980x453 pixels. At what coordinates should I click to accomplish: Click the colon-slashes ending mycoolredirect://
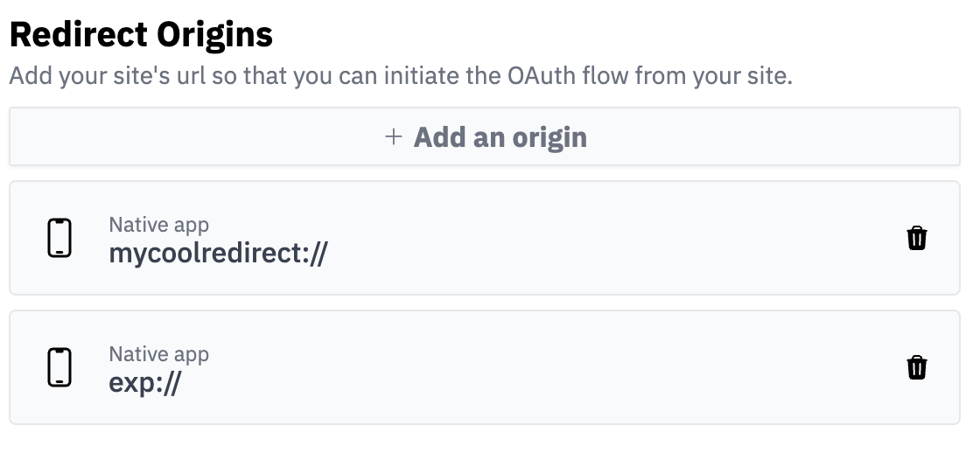coord(311,254)
